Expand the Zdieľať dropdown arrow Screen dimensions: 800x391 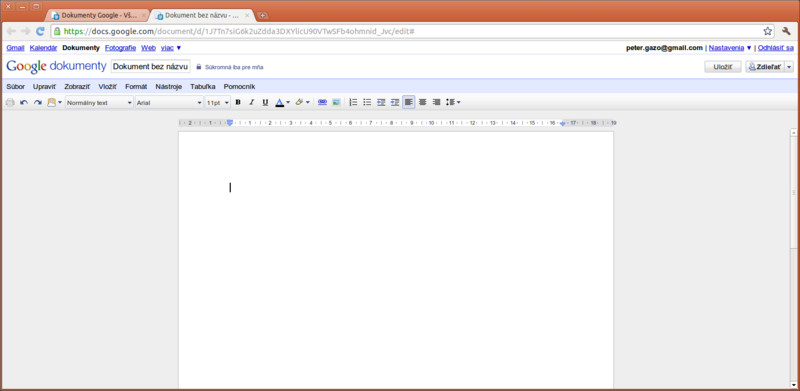click(789, 67)
